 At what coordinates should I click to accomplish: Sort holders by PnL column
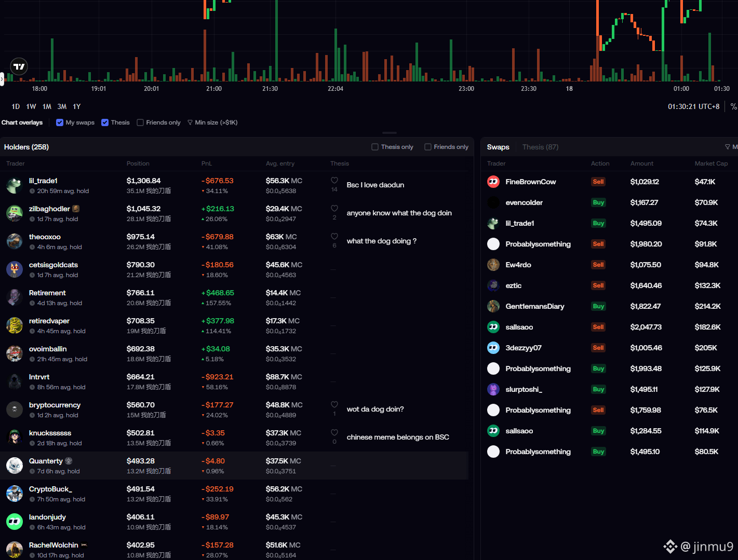(x=207, y=163)
